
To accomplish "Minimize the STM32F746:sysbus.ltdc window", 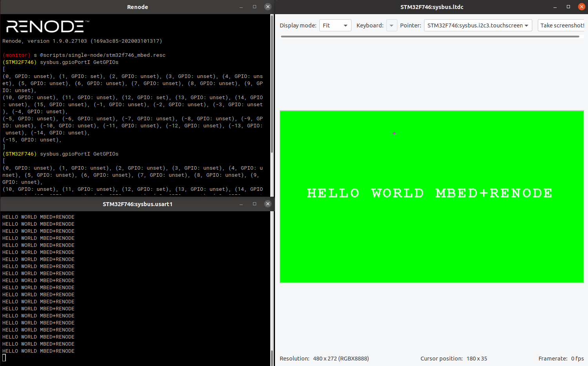I will coord(555,7).
